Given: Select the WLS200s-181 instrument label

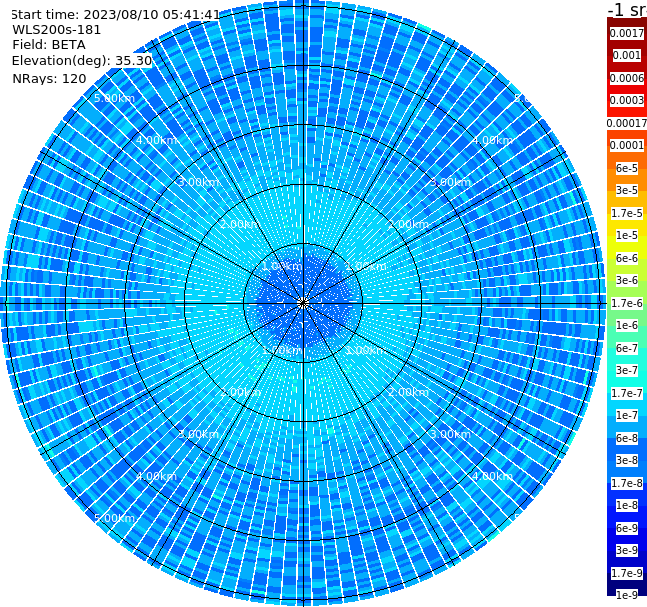Looking at the screenshot, I should [x=57, y=30].
